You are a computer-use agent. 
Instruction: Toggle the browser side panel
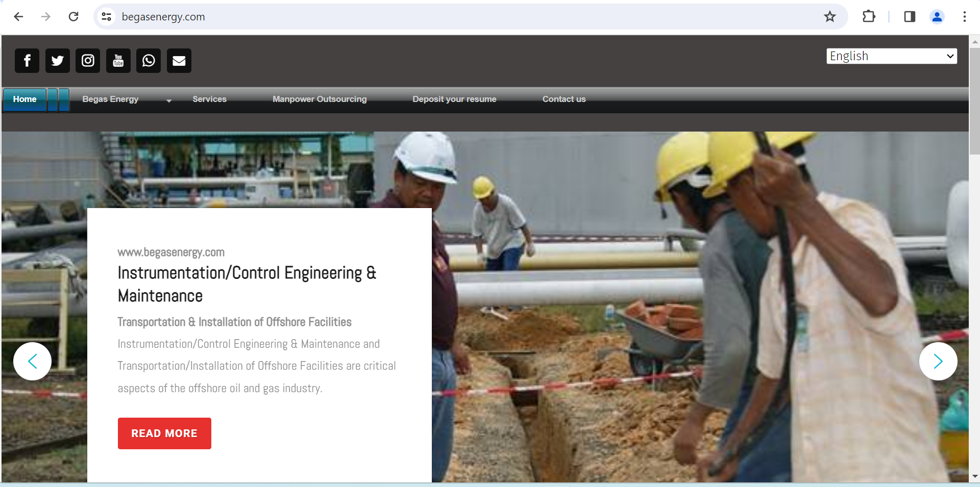click(x=910, y=17)
